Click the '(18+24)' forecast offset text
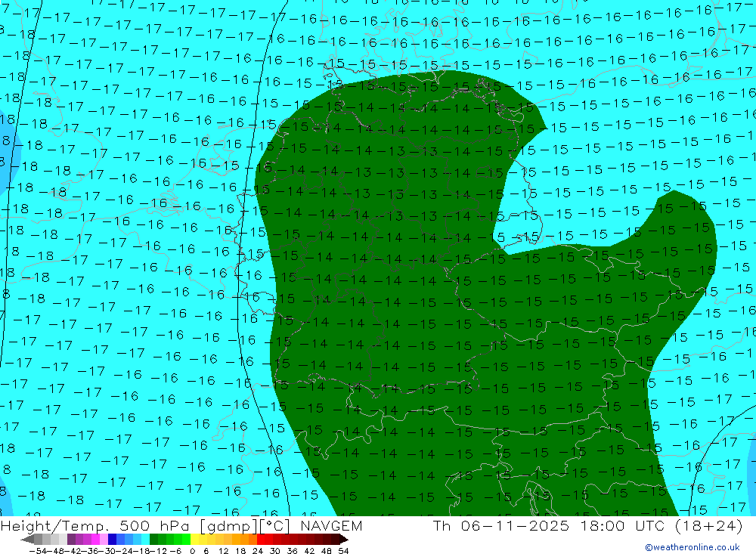 (x=709, y=526)
